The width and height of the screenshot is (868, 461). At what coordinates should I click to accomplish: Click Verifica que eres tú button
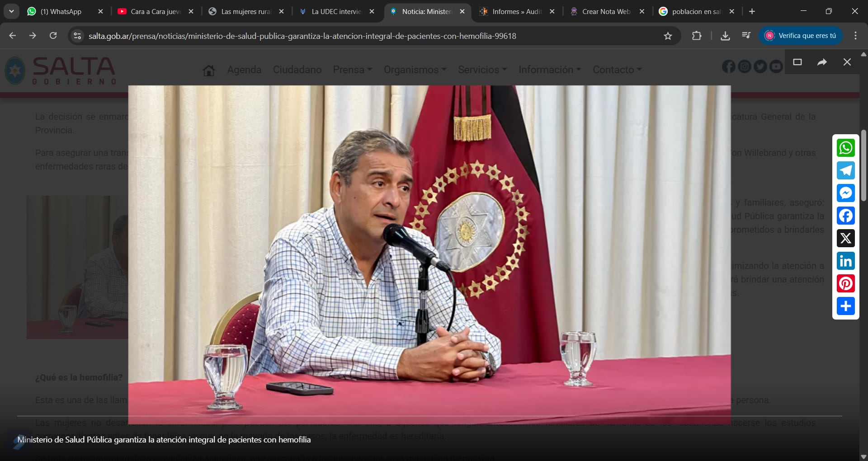(801, 36)
